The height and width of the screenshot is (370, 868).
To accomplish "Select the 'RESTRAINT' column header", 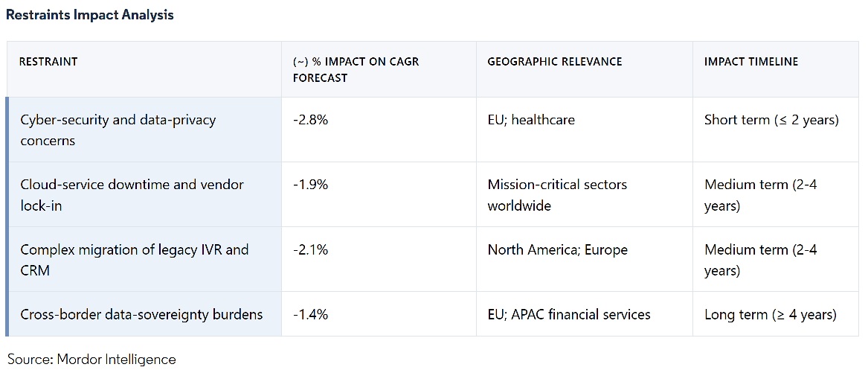I will pyautogui.click(x=48, y=62).
